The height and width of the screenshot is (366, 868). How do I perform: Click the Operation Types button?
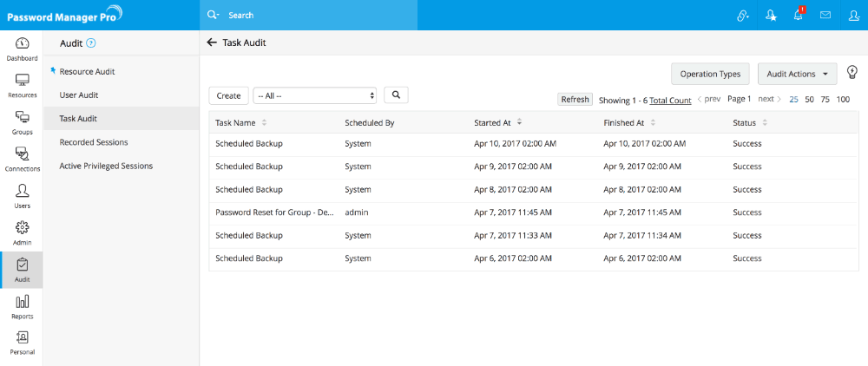(710, 74)
